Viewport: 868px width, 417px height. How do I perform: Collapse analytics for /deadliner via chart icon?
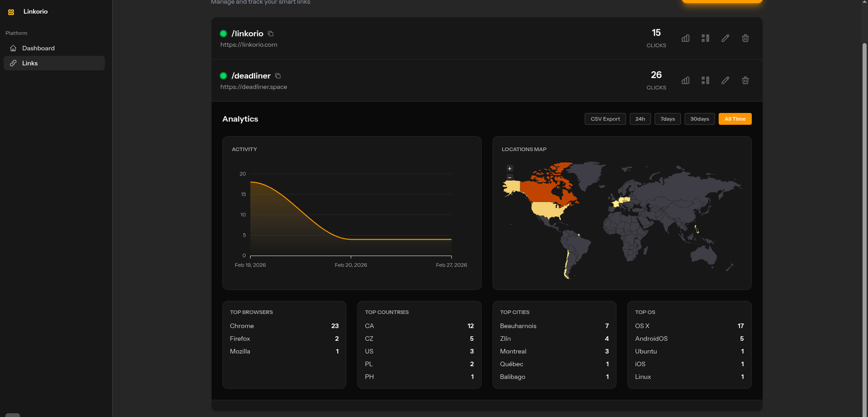[x=686, y=80]
